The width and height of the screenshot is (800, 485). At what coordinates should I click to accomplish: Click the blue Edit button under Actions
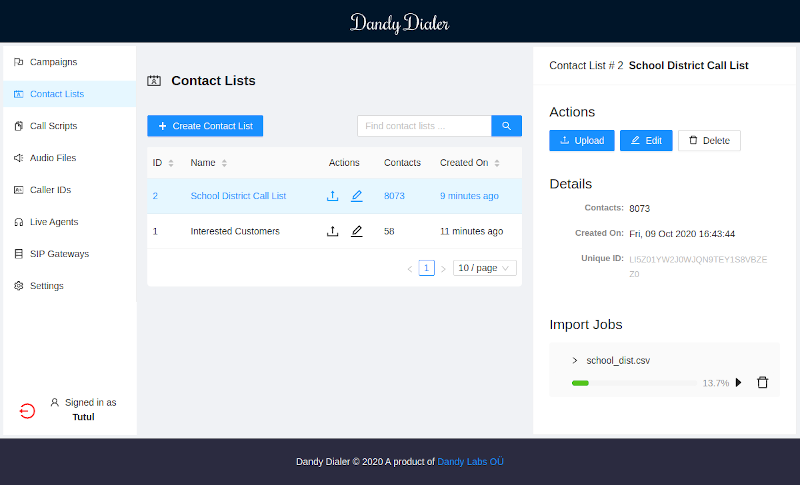tap(646, 141)
